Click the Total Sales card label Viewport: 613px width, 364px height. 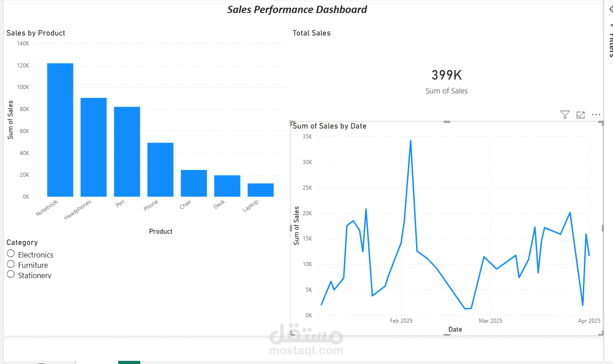point(311,33)
